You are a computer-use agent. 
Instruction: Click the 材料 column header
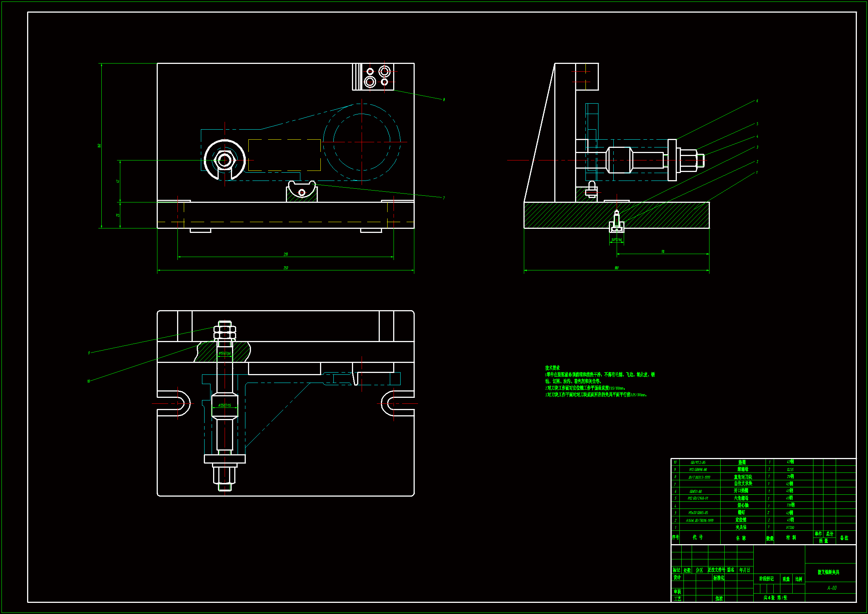(791, 537)
